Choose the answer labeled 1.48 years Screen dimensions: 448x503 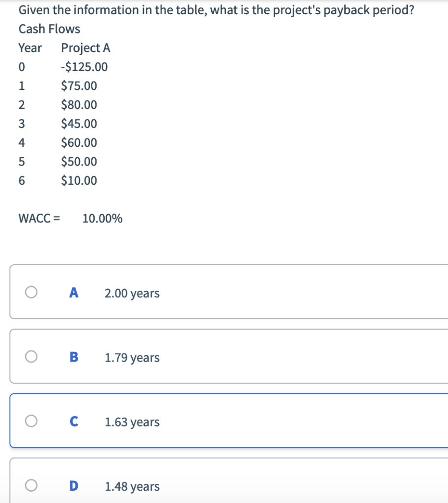[132, 486]
